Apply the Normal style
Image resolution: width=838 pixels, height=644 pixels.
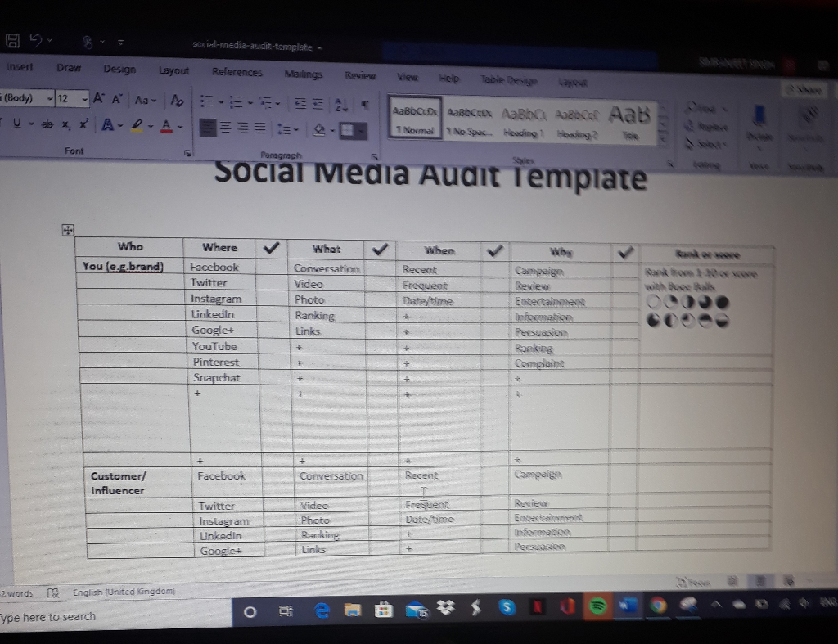pyautogui.click(x=415, y=119)
